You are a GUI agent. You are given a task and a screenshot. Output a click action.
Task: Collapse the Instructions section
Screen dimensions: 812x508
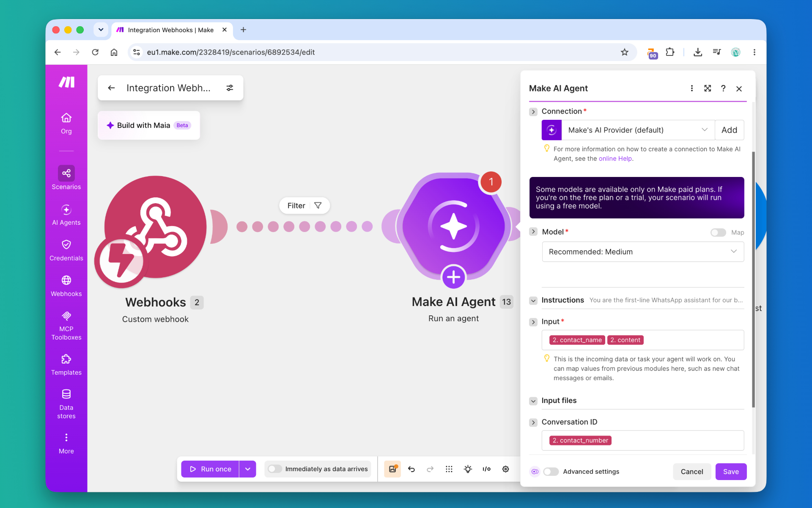(x=533, y=301)
